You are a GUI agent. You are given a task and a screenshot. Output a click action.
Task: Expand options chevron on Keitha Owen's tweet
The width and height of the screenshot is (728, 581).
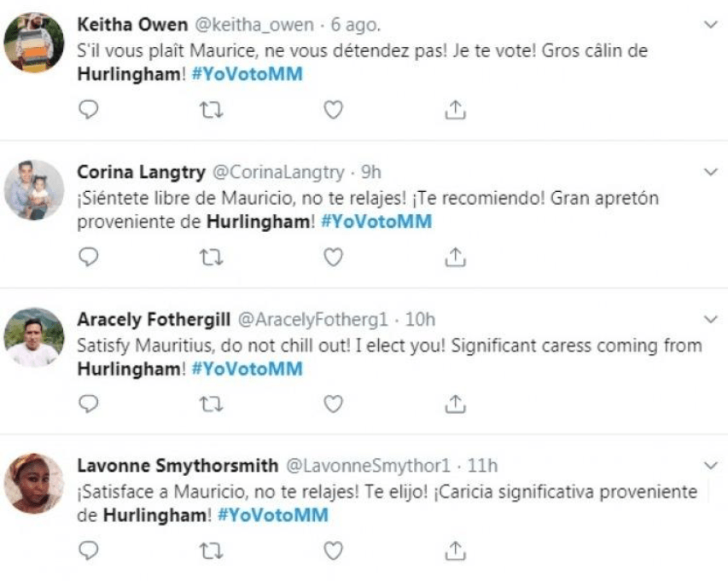[710, 26]
